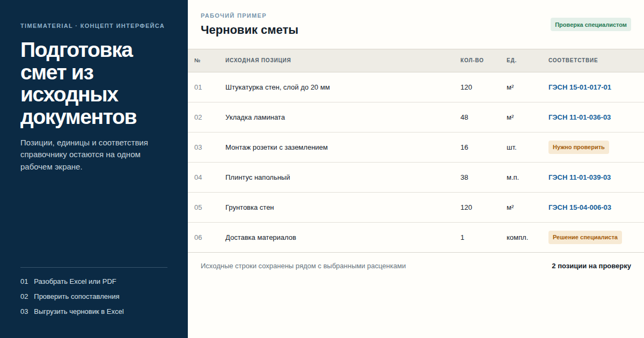Click the ГЭСН 11-01-039-03 reference

580,177
